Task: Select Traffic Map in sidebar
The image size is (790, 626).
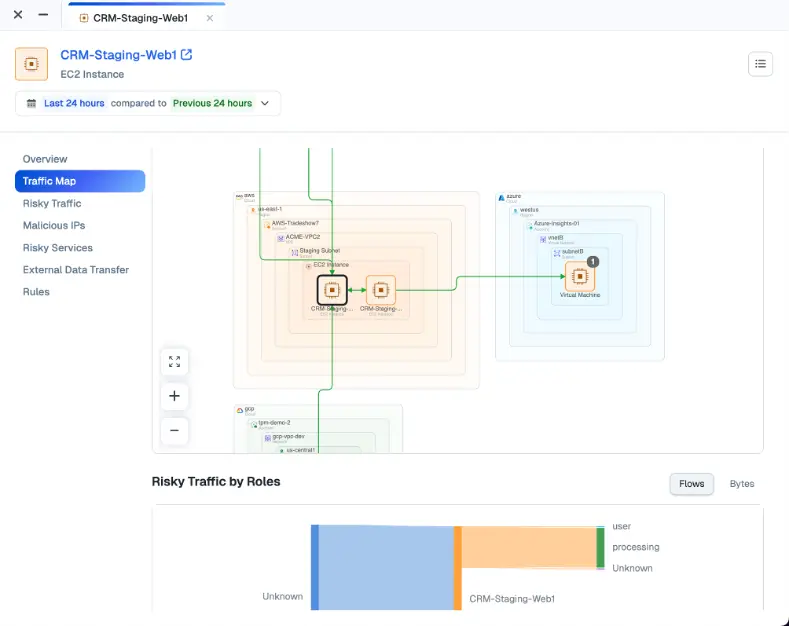Action: click(80, 181)
